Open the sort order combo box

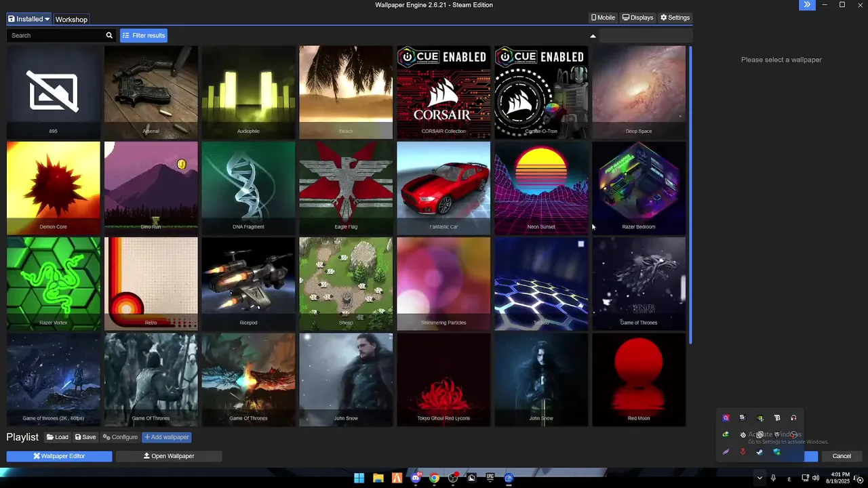(x=646, y=35)
